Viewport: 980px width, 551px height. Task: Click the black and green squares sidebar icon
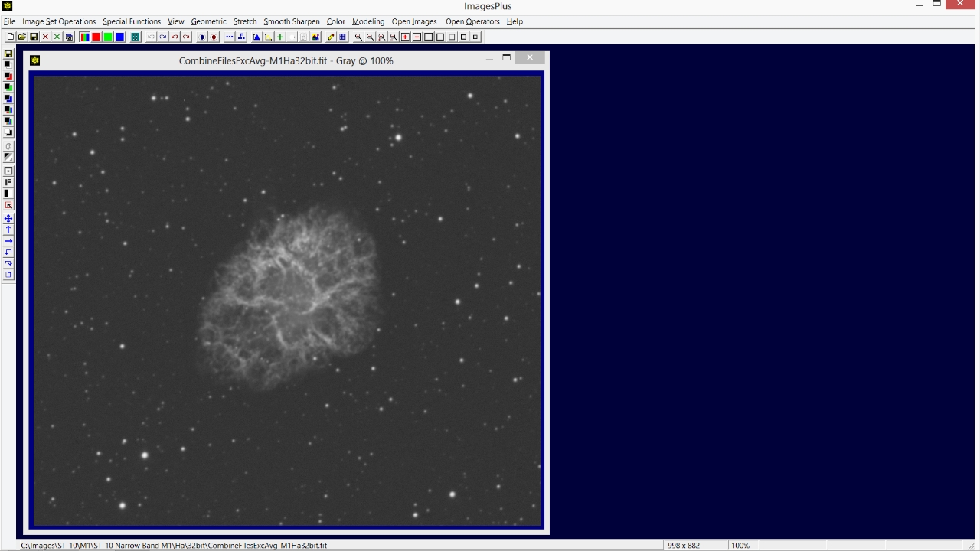tap(8, 87)
